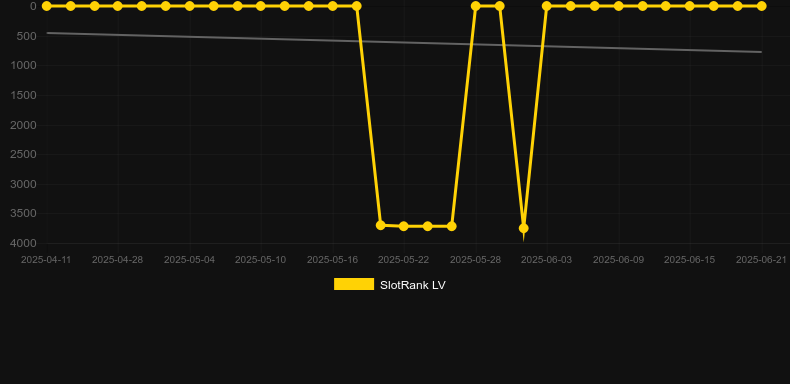Click the yellow SlotRank LV legend swatch
The height and width of the screenshot is (384, 790).
[x=354, y=284]
